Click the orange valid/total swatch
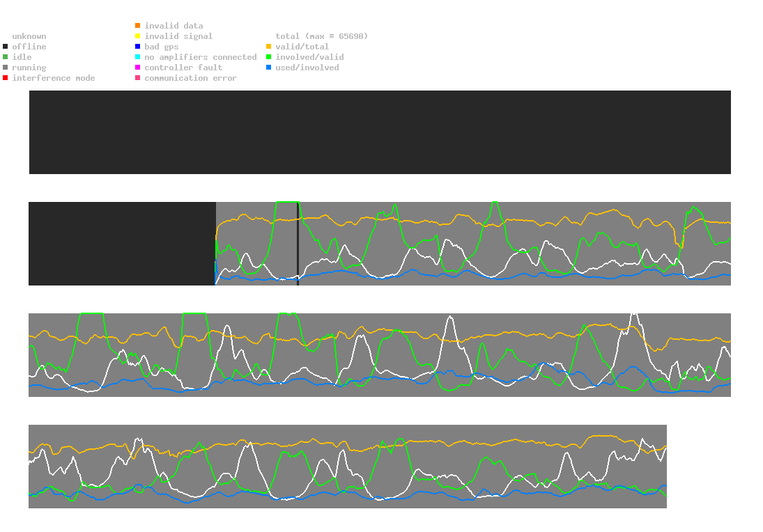 point(268,47)
